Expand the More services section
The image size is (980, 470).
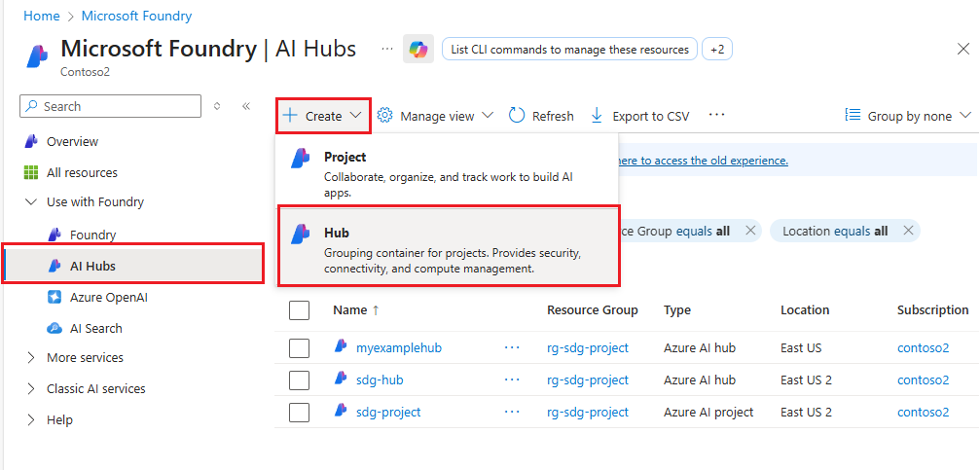pyautogui.click(x=30, y=357)
